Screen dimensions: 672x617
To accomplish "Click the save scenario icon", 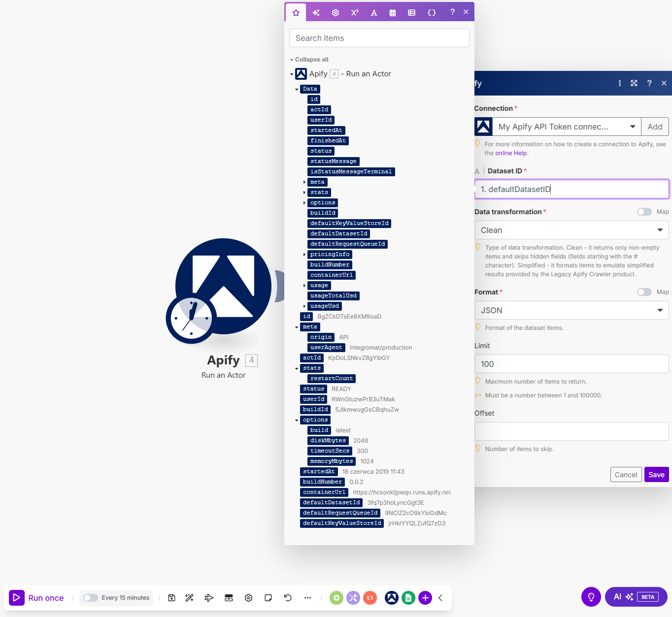I will point(171,598).
